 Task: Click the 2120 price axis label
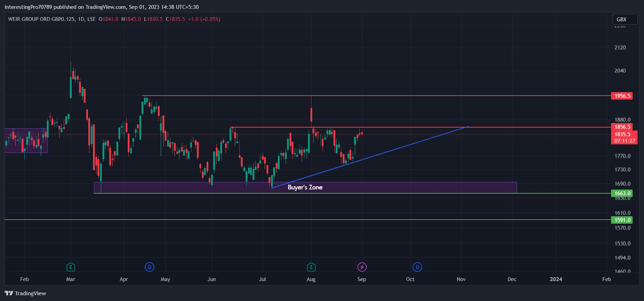pyautogui.click(x=620, y=48)
